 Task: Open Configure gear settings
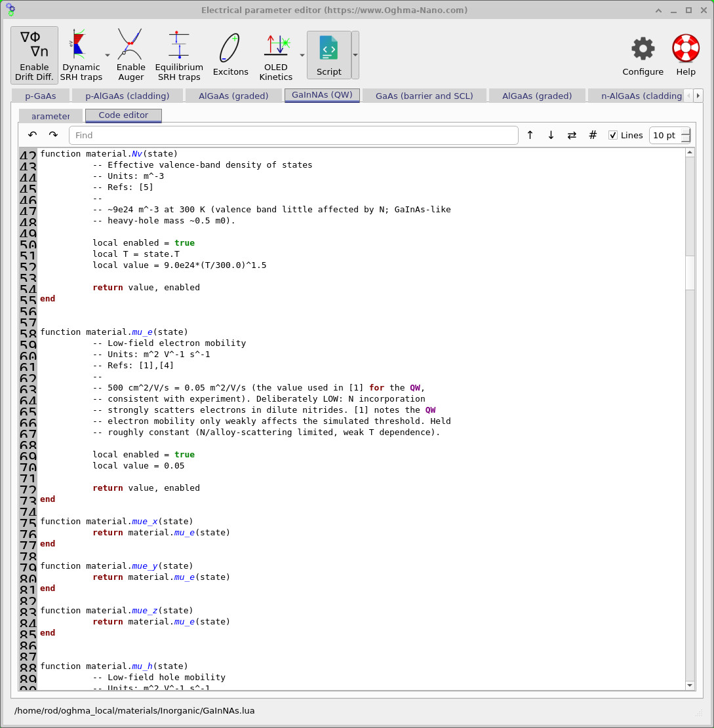coord(643,55)
